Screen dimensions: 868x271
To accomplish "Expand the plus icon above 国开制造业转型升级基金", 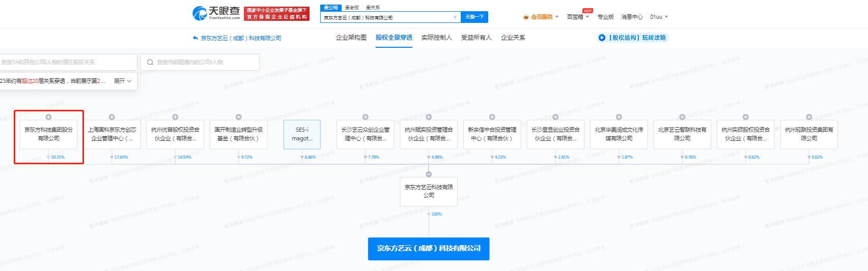I will [238, 117].
